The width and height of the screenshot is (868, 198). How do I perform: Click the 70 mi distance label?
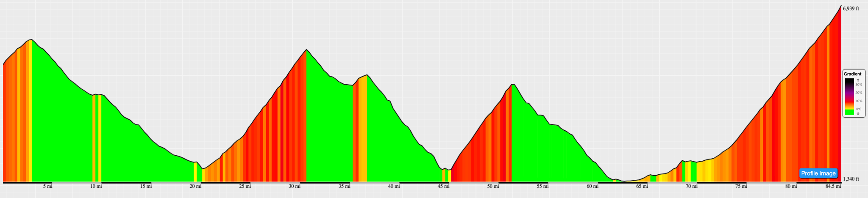[692, 187]
